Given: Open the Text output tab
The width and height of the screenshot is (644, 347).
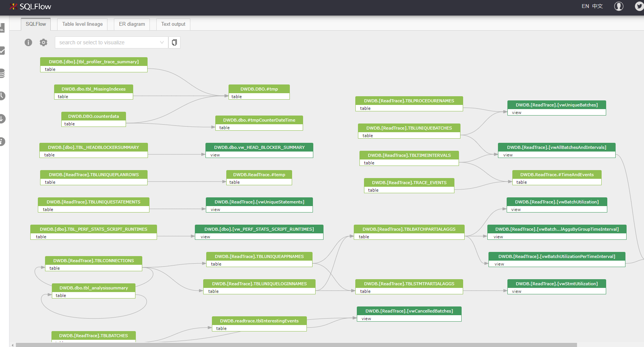Looking at the screenshot, I should (173, 24).
